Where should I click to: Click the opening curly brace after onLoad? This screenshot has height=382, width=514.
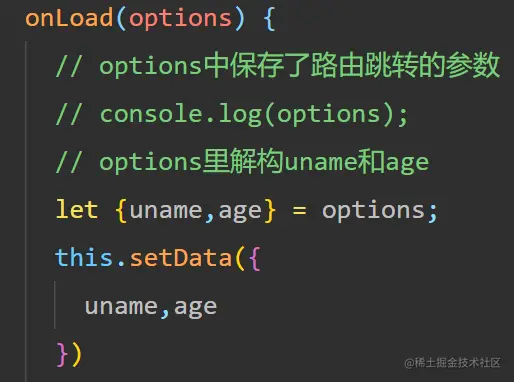point(269,20)
